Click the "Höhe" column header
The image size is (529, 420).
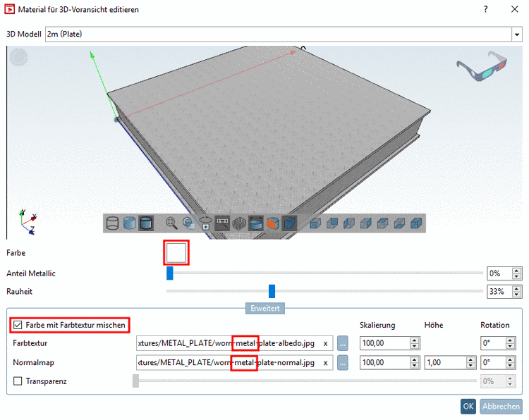click(x=434, y=325)
